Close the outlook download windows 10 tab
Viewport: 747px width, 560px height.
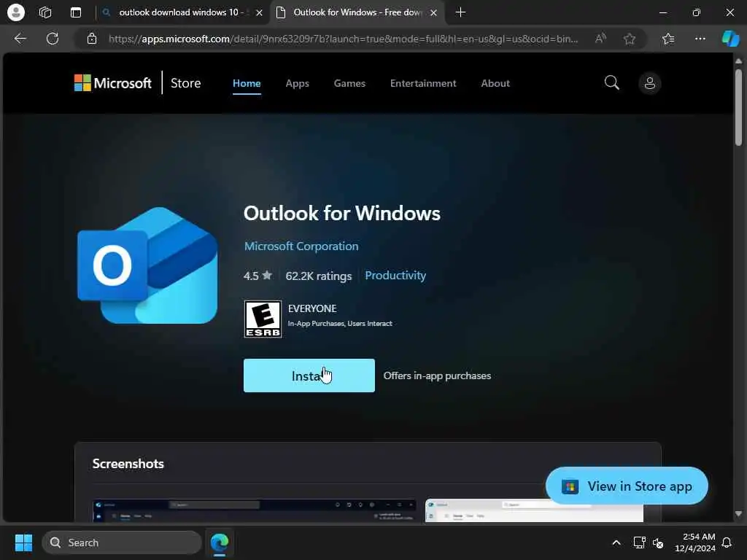coord(259,13)
